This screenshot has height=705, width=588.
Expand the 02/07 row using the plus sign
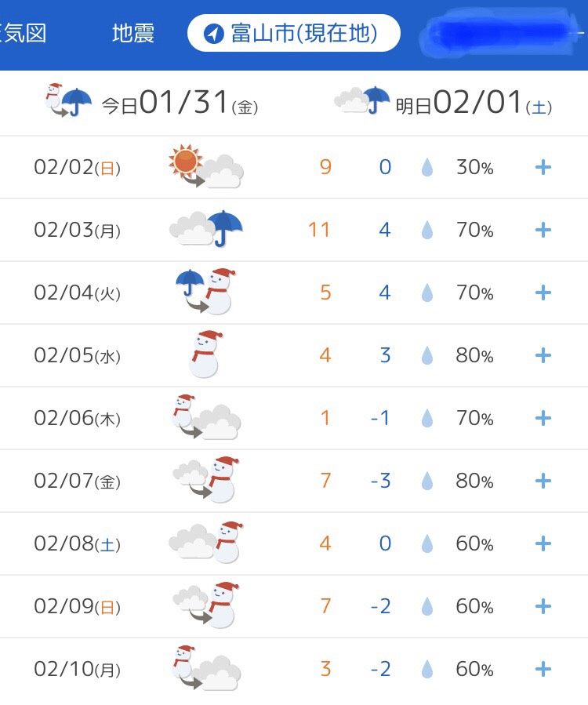(543, 481)
